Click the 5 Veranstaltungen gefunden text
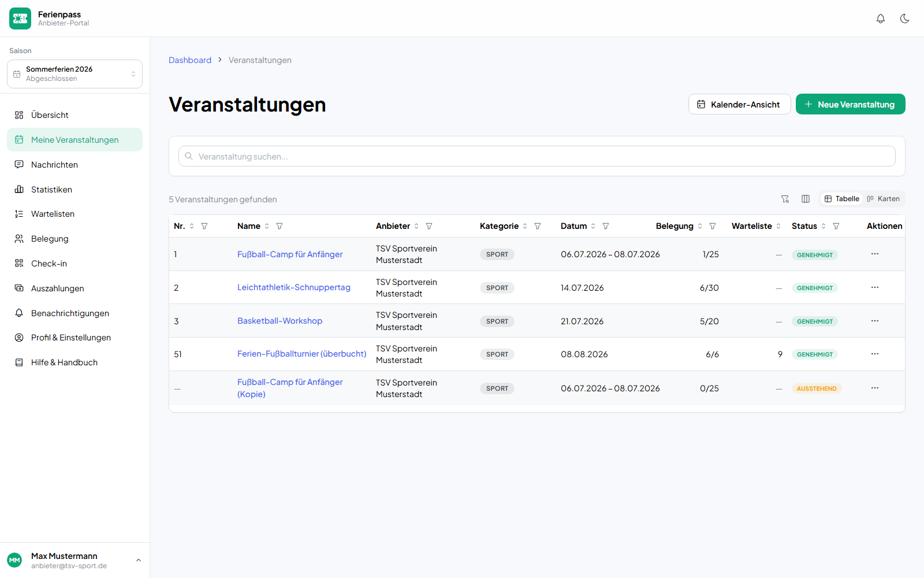924x578 pixels. point(223,199)
